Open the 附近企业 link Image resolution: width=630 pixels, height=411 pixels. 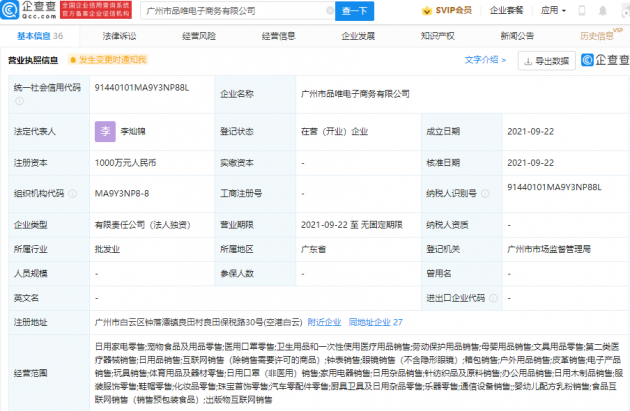click(x=324, y=322)
